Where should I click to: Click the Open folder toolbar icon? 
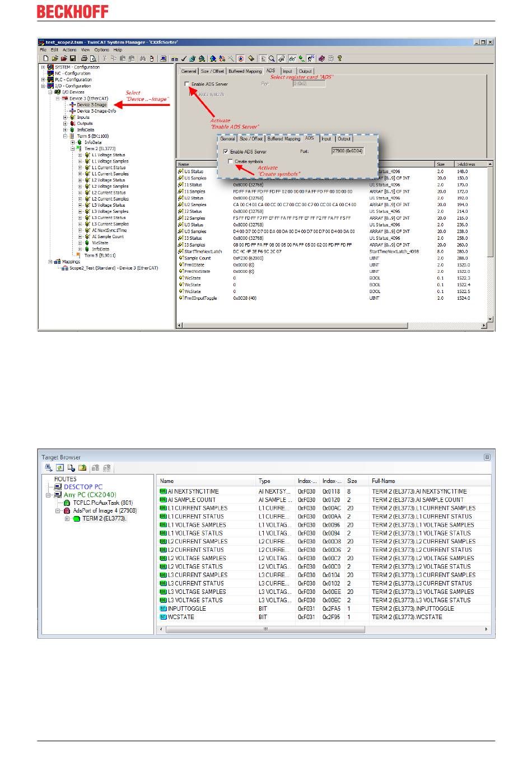coord(55,58)
